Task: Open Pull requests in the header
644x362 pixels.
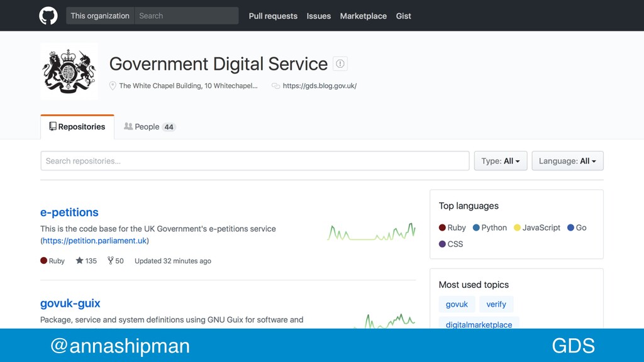Action: [x=273, y=16]
